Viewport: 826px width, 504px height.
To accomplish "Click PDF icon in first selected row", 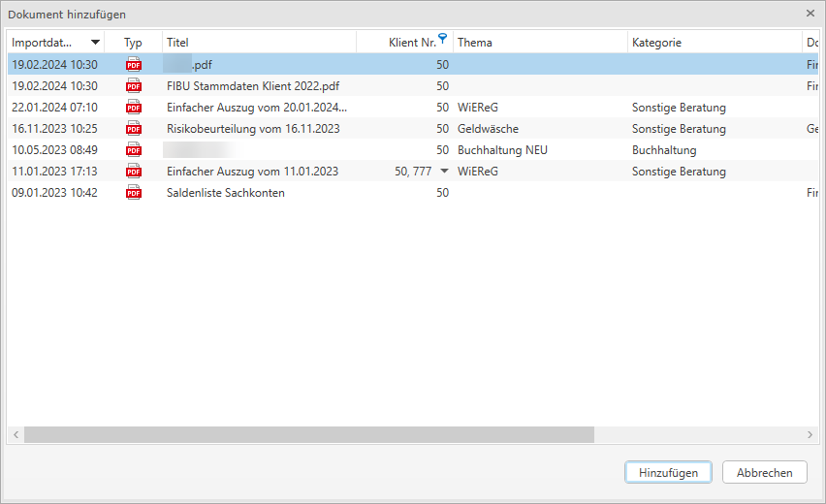I will coord(134,65).
